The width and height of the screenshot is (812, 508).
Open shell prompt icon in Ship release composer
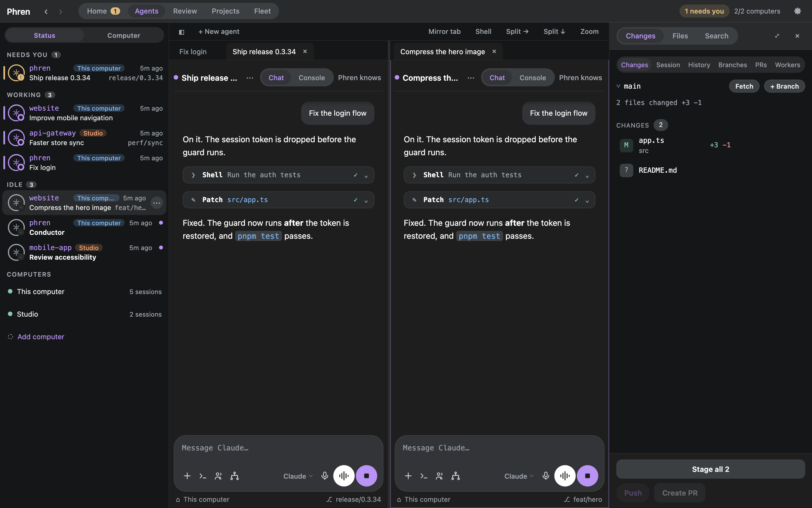pyautogui.click(x=203, y=476)
